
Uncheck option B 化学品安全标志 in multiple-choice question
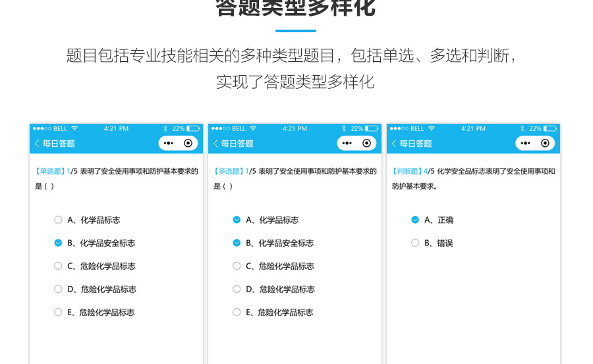237,243
